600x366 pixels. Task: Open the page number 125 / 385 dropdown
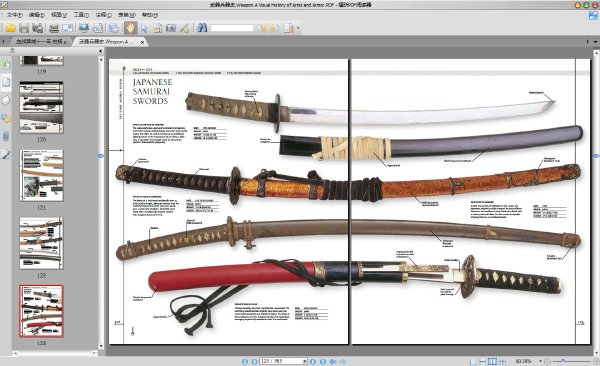pos(305,361)
